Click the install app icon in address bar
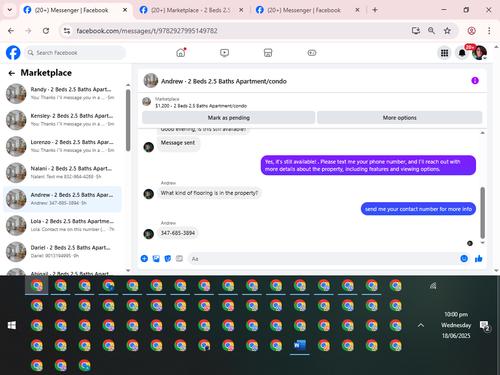 (416, 31)
